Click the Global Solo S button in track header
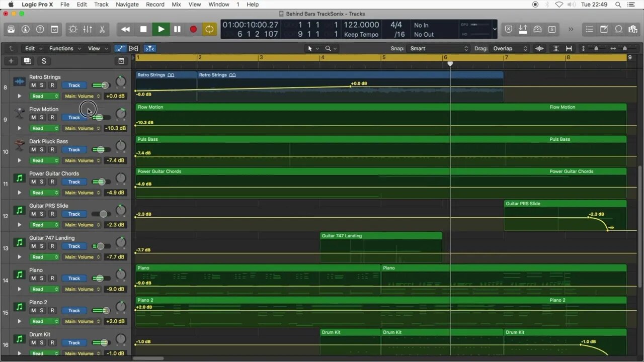 44,61
